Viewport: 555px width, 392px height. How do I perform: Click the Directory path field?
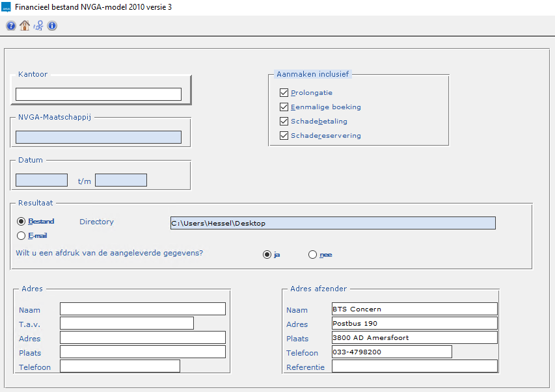(332, 223)
